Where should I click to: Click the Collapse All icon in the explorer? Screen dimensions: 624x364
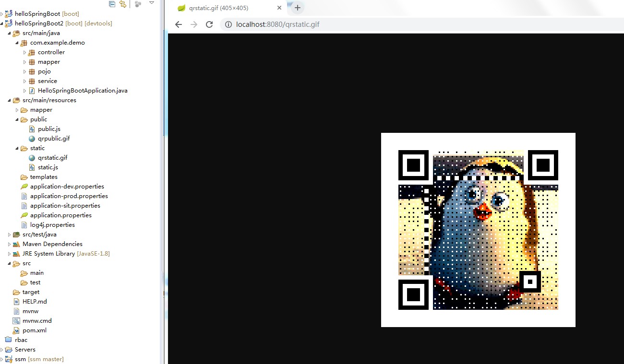112,4
